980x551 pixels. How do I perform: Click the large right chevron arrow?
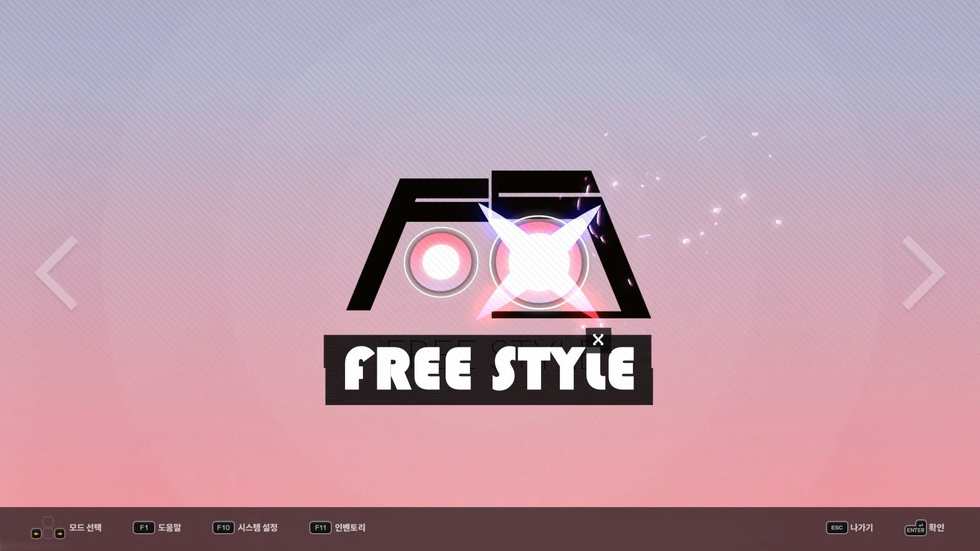pyautogui.click(x=923, y=272)
